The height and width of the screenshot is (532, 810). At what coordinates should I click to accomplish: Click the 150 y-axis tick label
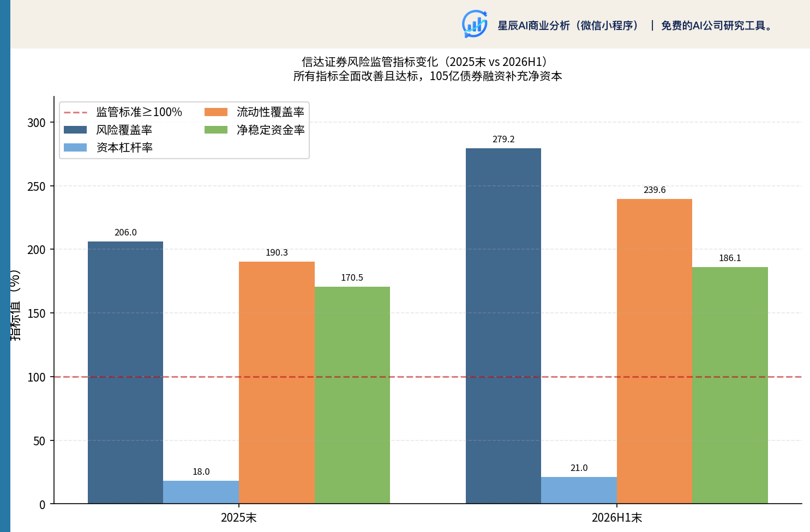click(x=37, y=313)
